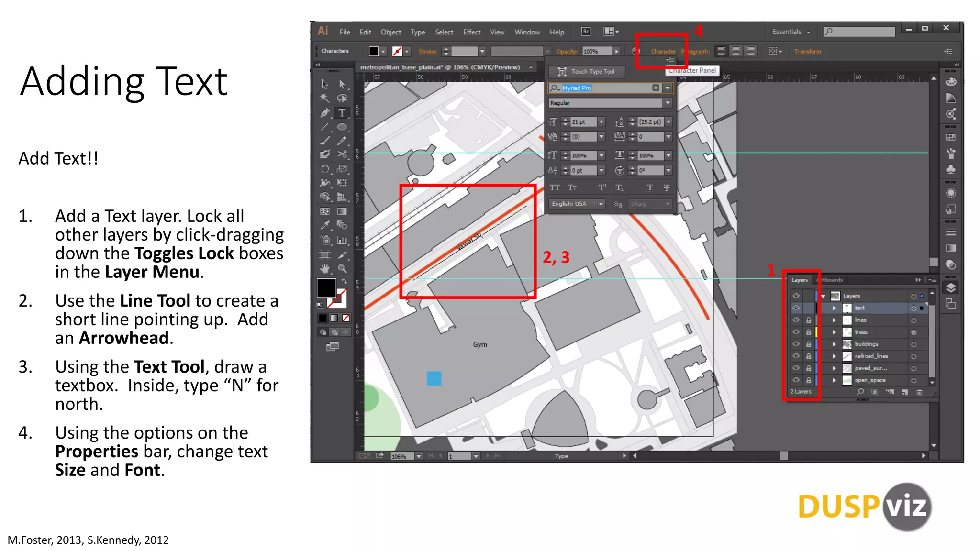
Task: Toggle visibility of the lines layer
Action: tap(796, 320)
